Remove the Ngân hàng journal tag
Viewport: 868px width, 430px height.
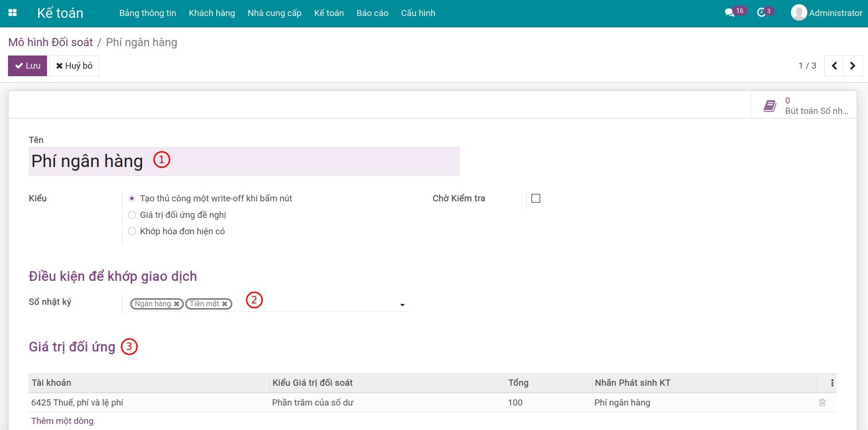[177, 304]
